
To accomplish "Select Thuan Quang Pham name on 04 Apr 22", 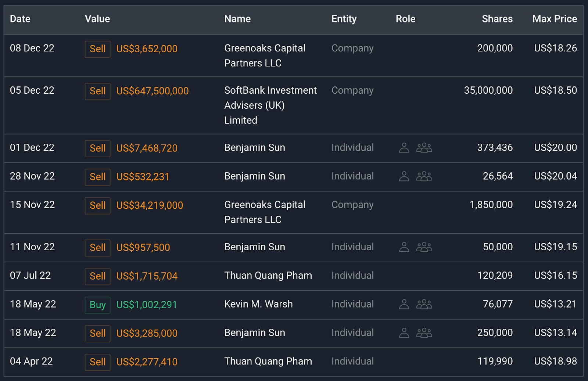I will click(x=268, y=362).
